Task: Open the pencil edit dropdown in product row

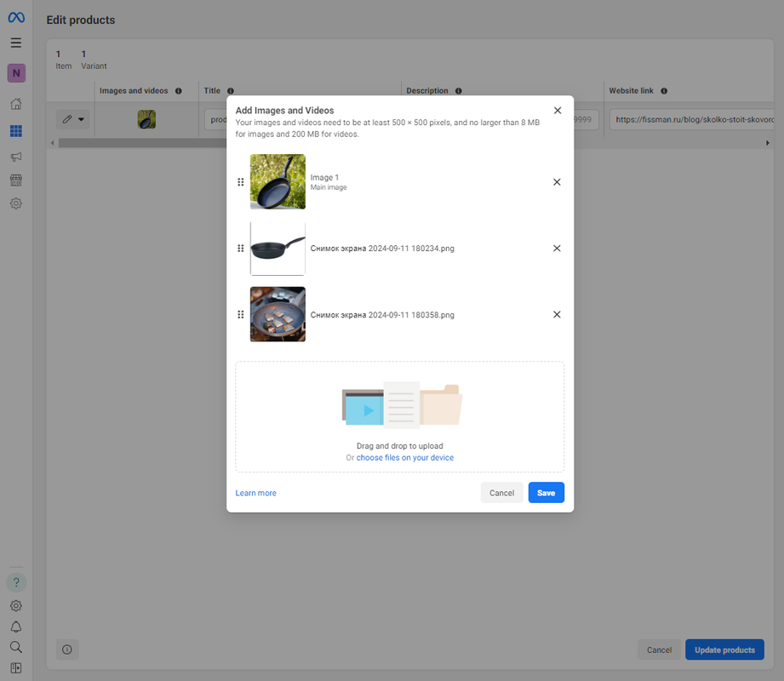Action: (x=73, y=119)
